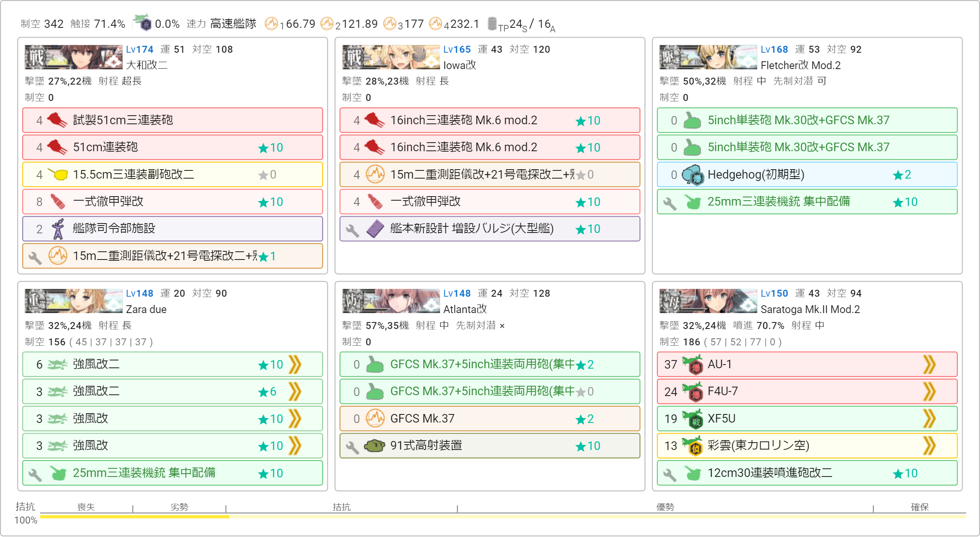Screen dimensions: 980x537
Task: Click the night contact icon showing 0.0%
Action: [143, 23]
